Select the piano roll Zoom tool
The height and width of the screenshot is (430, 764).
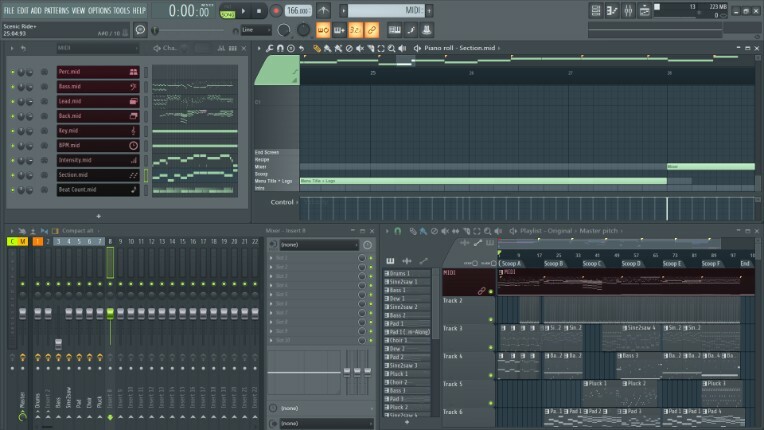click(x=392, y=48)
